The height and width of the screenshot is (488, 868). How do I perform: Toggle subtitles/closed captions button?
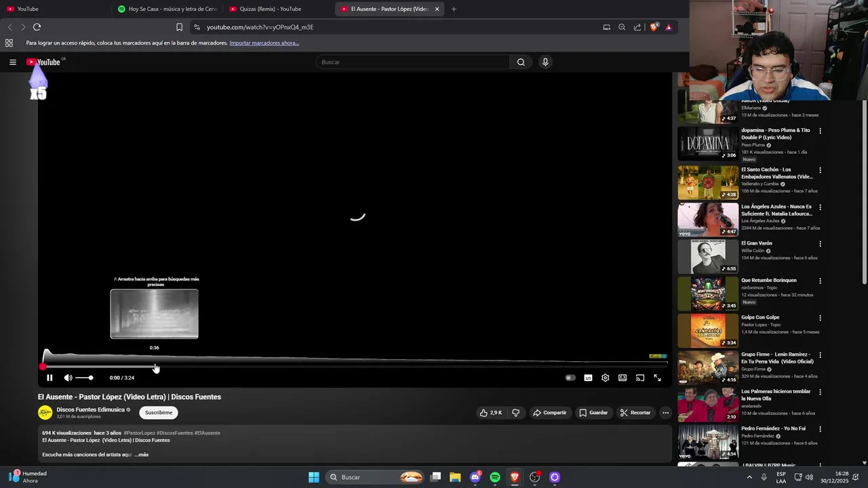tap(588, 378)
